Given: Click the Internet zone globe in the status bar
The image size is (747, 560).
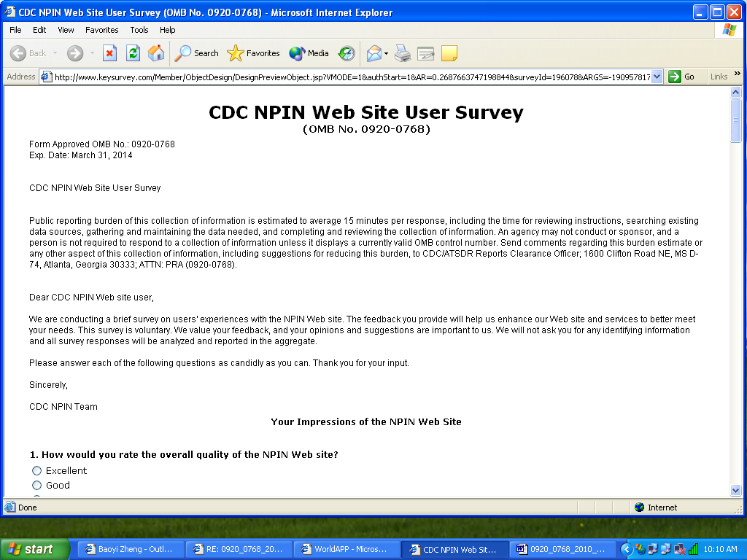Looking at the screenshot, I should 639,507.
